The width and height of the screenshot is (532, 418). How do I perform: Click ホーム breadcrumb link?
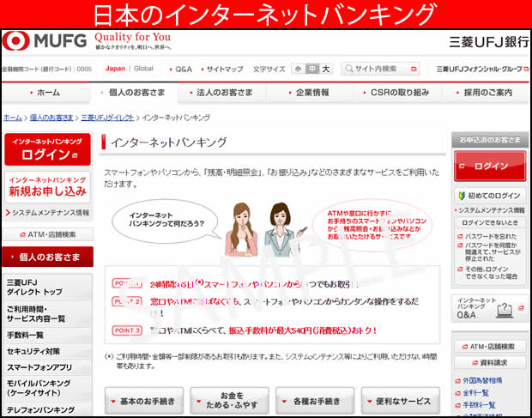click(13, 118)
